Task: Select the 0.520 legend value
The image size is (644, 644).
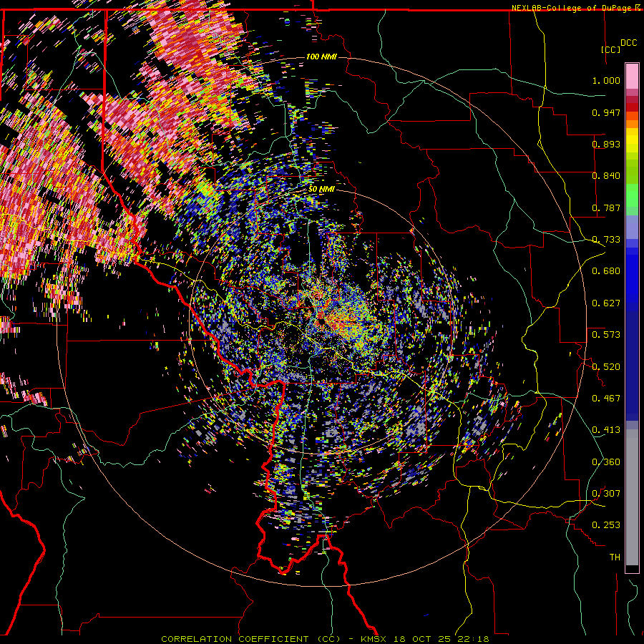Action: [606, 366]
